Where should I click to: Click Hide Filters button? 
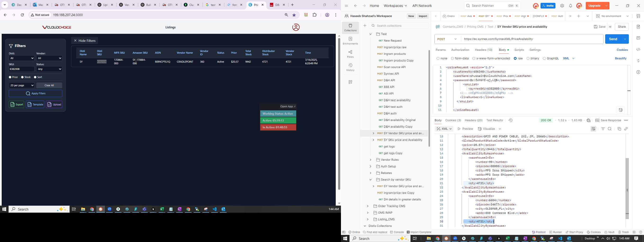85,41
